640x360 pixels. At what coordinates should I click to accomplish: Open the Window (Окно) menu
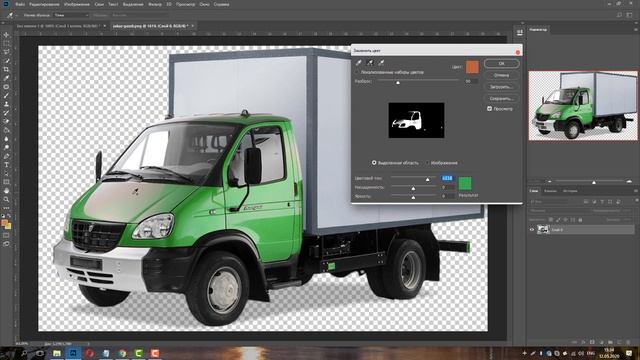click(x=204, y=4)
